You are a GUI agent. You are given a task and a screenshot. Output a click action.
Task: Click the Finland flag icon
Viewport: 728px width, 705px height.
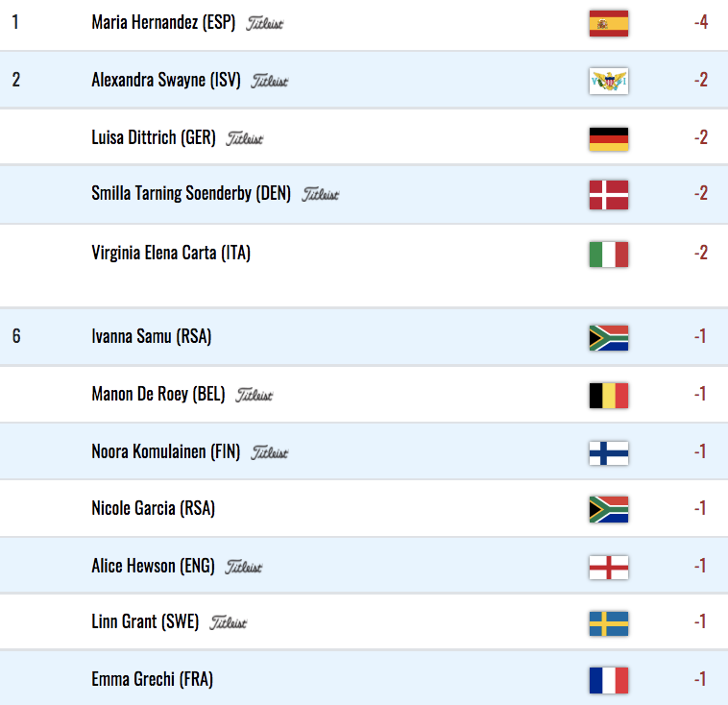coord(609,452)
